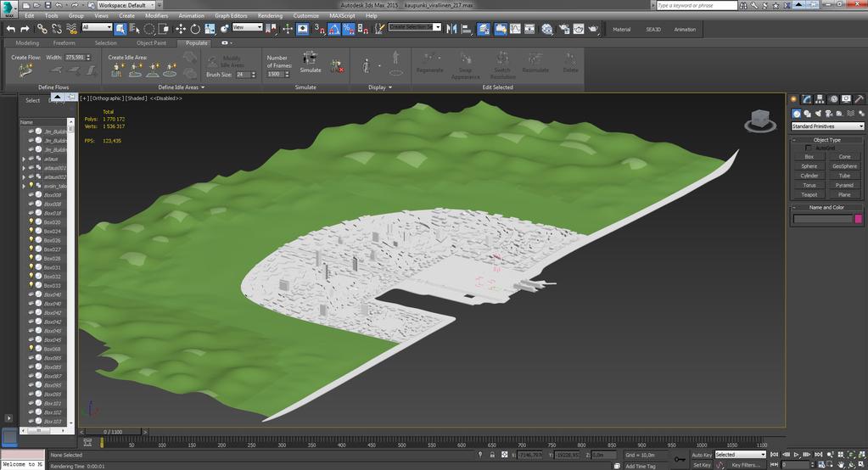Open the MAXScript menu
The height and width of the screenshot is (470, 868).
tap(342, 16)
